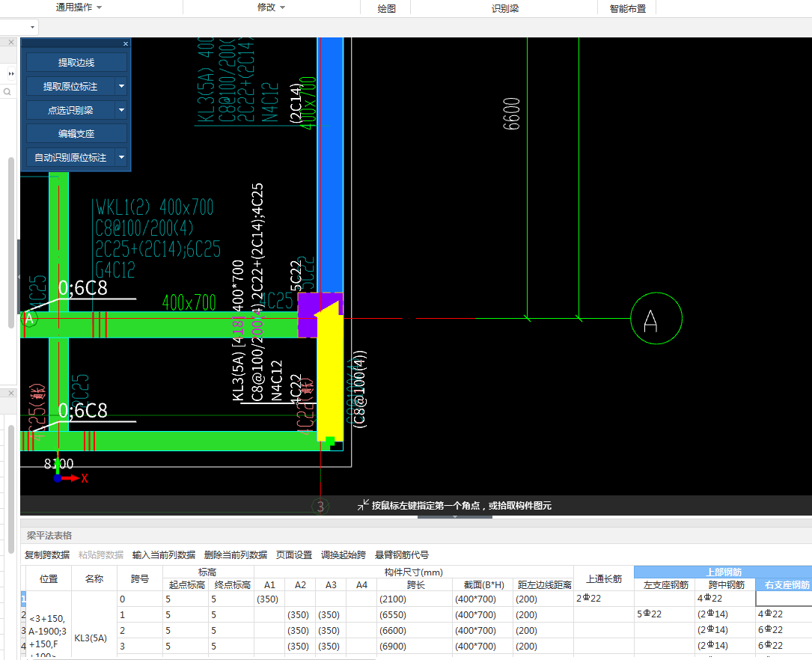The height and width of the screenshot is (660, 812).
Task: Click the 编辑支座 button
Action: point(76,133)
